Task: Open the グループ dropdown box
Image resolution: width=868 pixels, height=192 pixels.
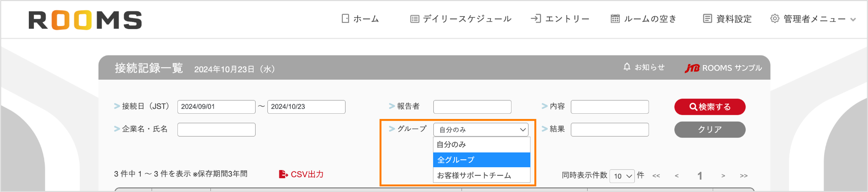Action: pos(481,130)
